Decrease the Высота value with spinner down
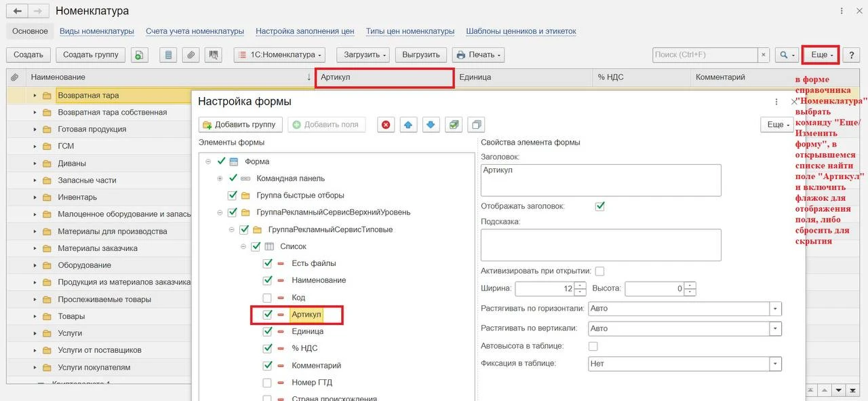The image size is (868, 401). pos(690,292)
